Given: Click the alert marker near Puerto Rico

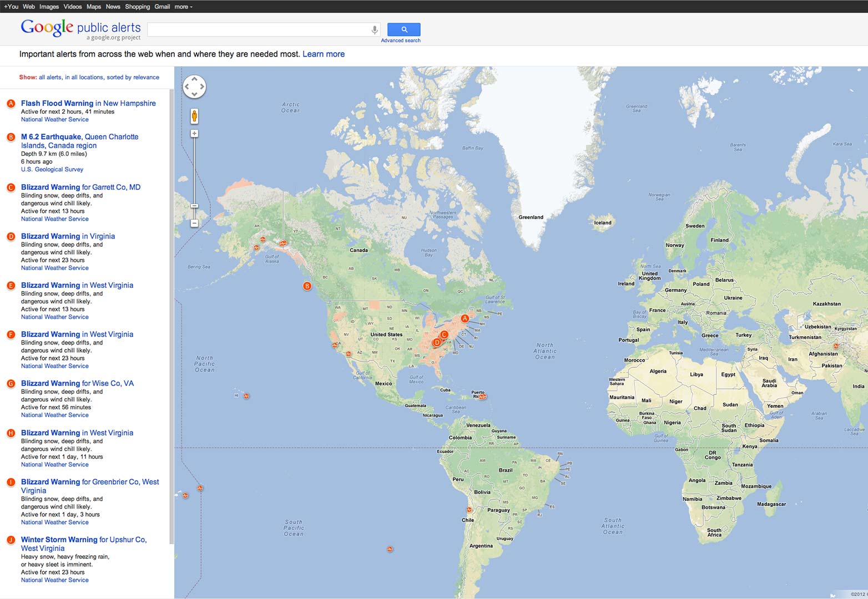Looking at the screenshot, I should [482, 397].
